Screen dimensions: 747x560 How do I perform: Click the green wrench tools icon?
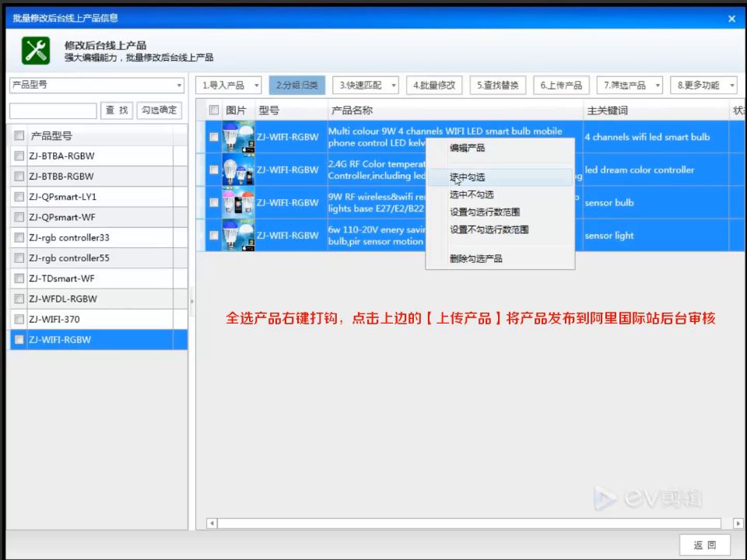tap(36, 51)
